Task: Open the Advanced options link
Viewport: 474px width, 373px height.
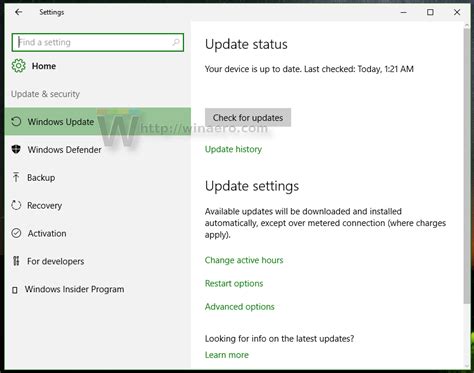Action: pyautogui.click(x=240, y=307)
